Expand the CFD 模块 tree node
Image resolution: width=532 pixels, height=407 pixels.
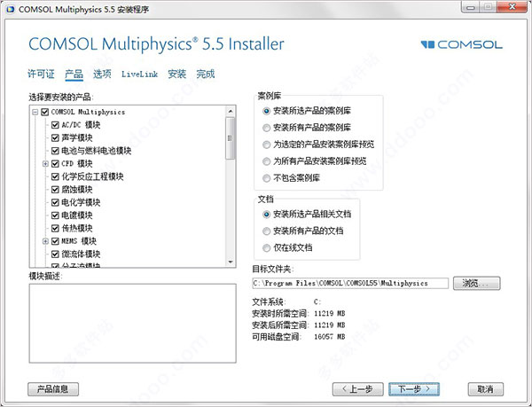coord(45,164)
